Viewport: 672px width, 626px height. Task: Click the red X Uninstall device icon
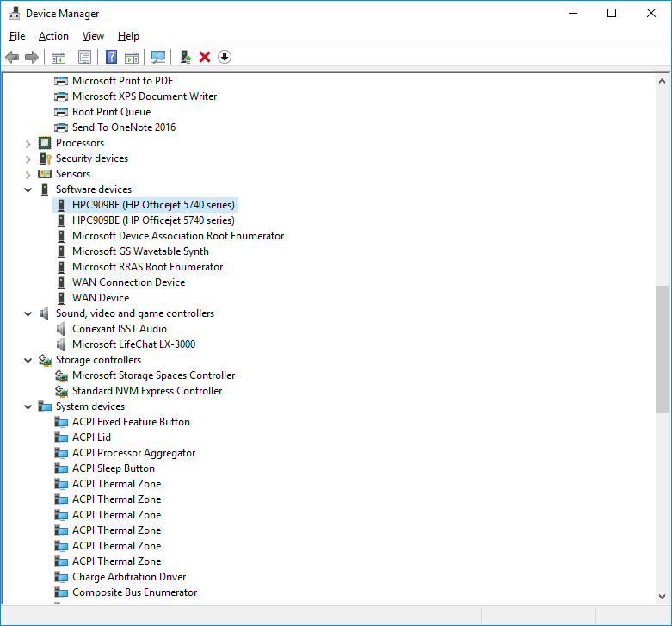pos(205,57)
